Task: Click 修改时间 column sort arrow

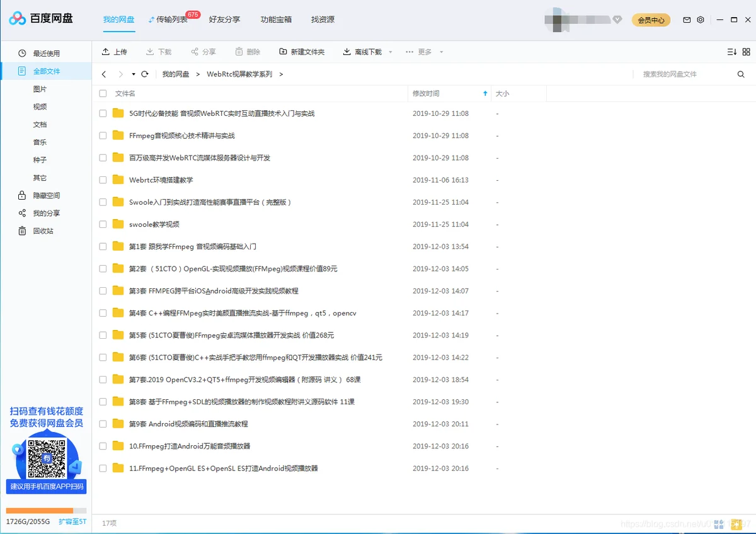Action: (x=485, y=94)
